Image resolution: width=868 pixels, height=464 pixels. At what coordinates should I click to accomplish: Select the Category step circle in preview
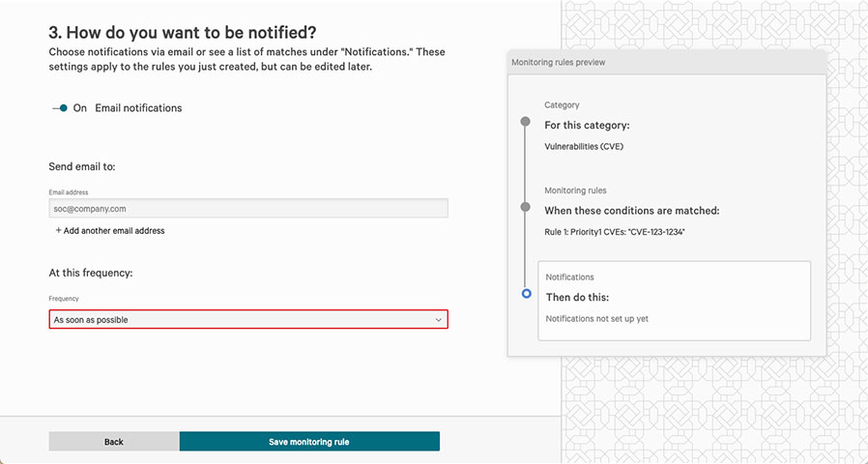coord(525,121)
